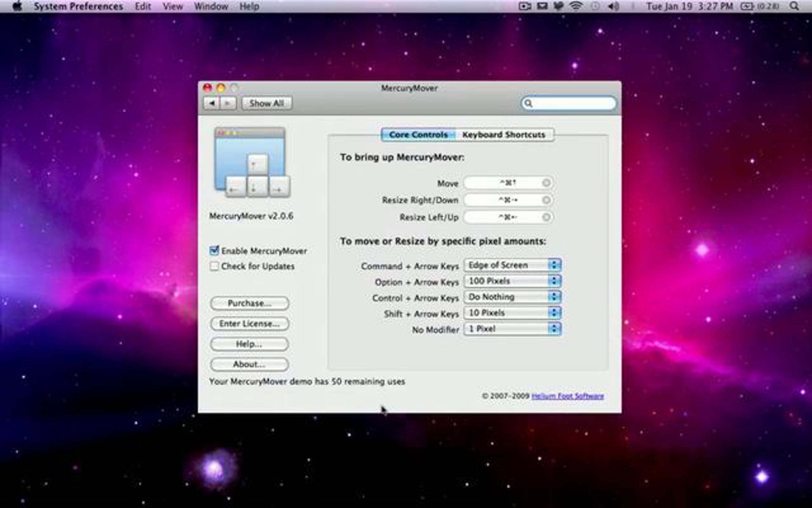812x508 pixels.
Task: Click the "To move or Resize by specific pixel amounts:" heading
Action: click(443, 241)
